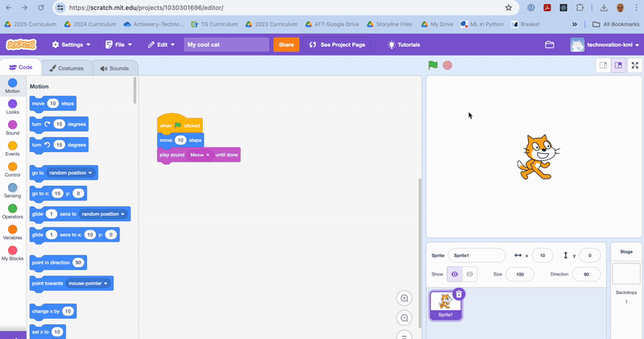Click the sprite y position field

tap(590, 255)
